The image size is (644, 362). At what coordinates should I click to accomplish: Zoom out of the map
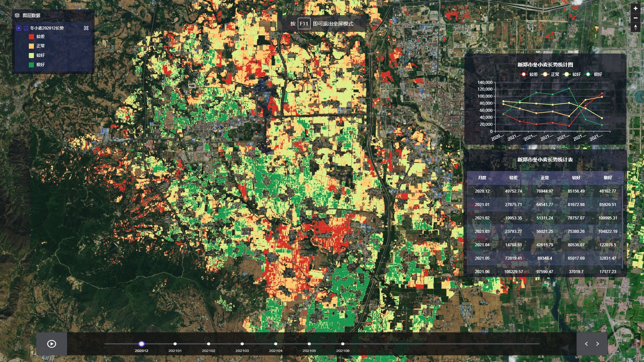click(x=635, y=18)
